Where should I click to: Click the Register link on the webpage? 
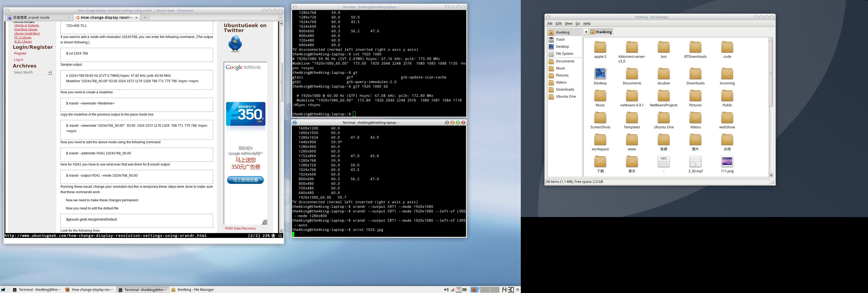pyautogui.click(x=20, y=53)
